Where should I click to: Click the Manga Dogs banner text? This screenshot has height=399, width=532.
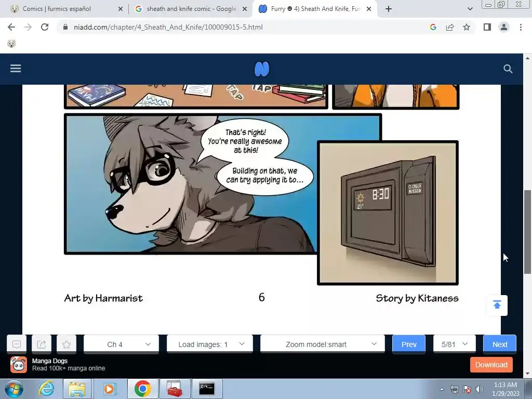pos(69,364)
